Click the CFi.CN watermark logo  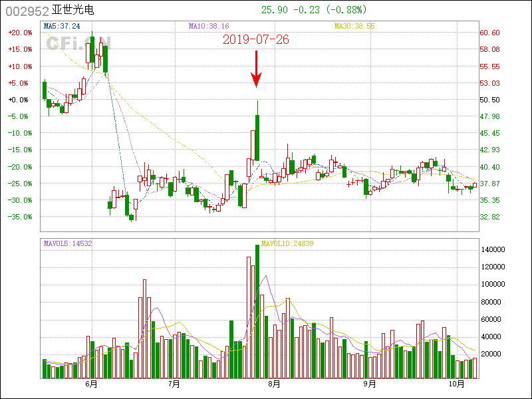click(x=78, y=44)
